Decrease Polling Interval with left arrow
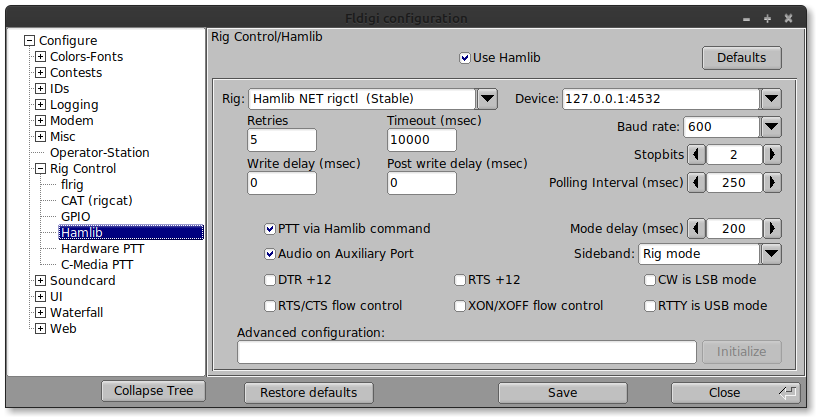 click(696, 183)
